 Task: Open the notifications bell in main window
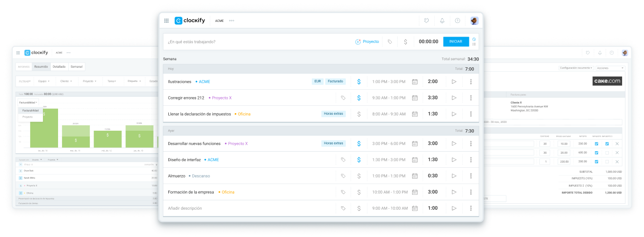(442, 20)
